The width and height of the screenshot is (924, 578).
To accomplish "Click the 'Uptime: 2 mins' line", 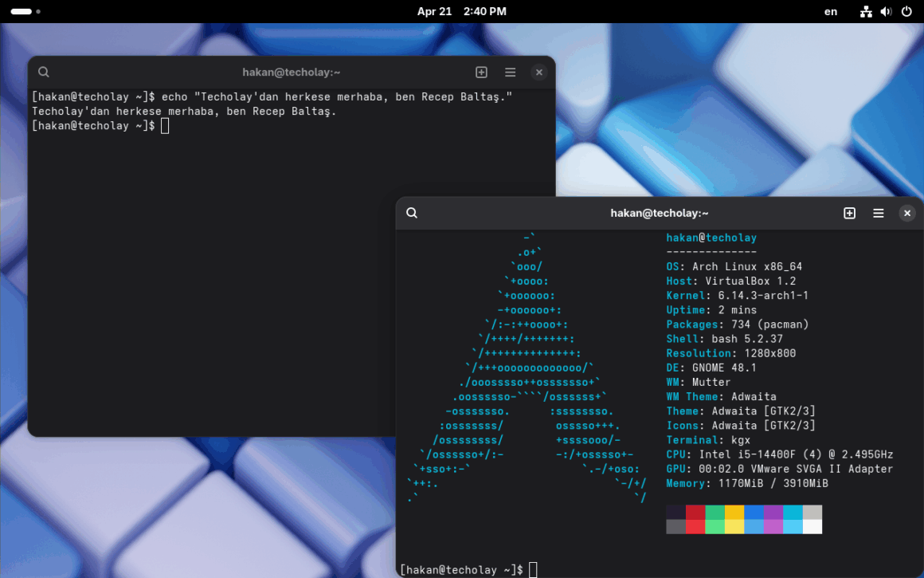I will point(712,310).
